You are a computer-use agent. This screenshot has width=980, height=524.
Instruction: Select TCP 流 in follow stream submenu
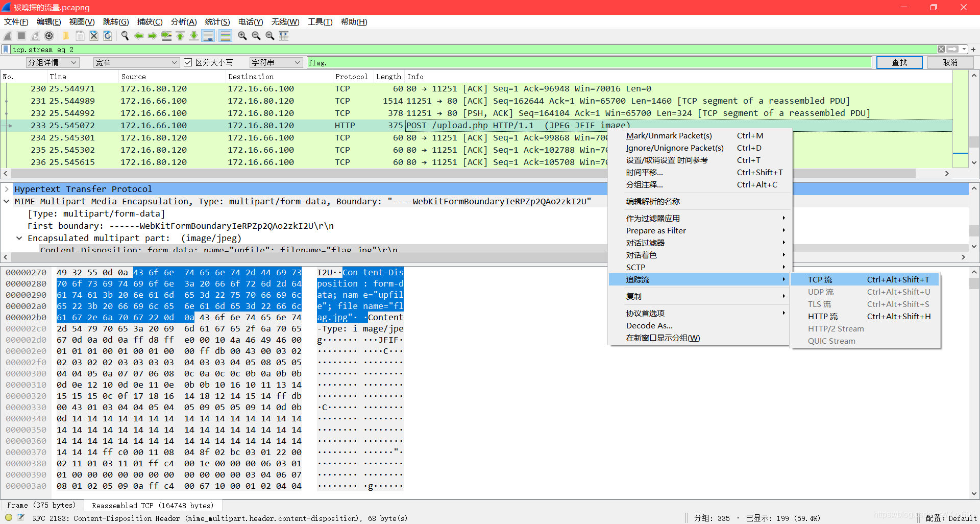tap(865, 280)
